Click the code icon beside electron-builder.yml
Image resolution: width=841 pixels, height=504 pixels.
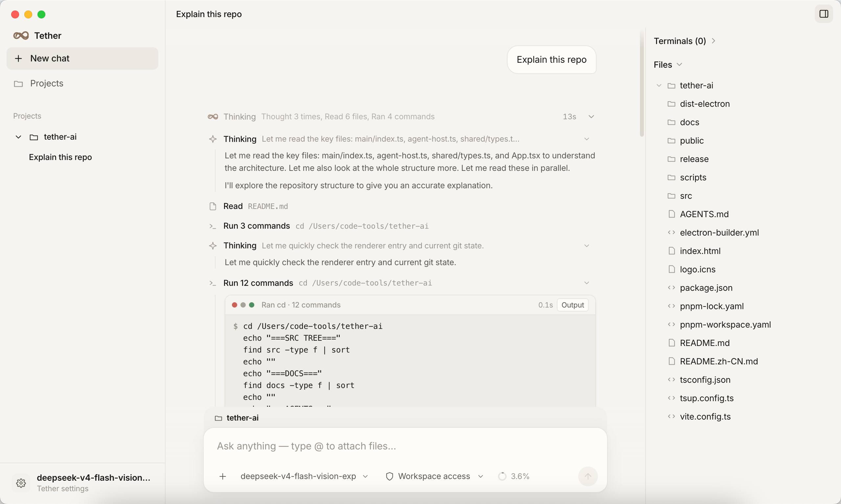click(x=671, y=232)
